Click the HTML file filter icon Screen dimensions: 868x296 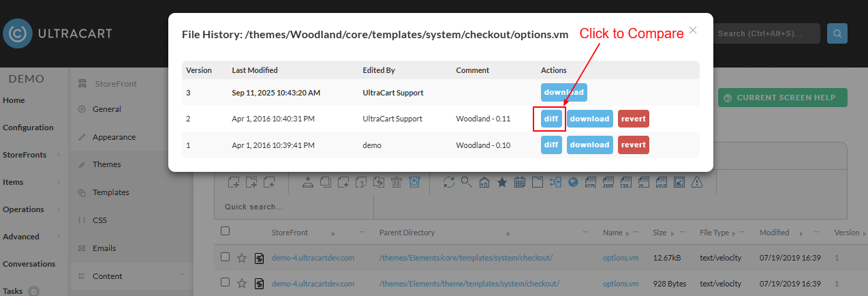[591, 182]
